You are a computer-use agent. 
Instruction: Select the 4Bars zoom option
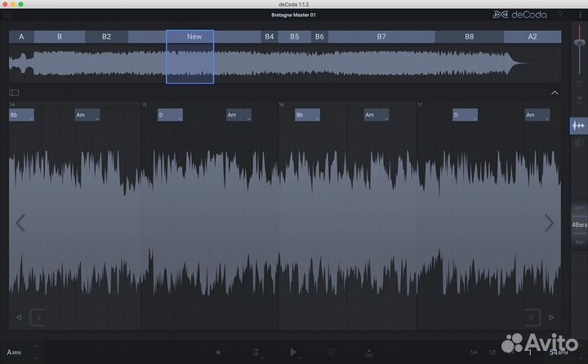(578, 224)
